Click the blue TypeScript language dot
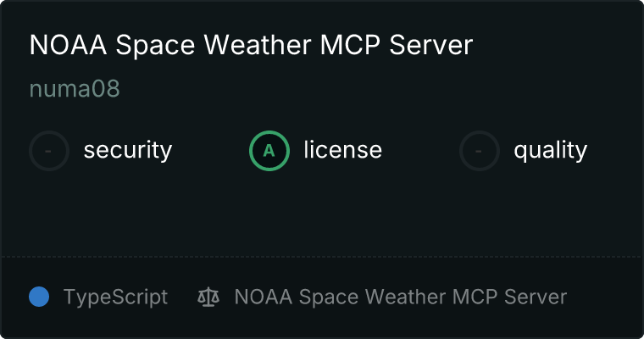The image size is (644, 339). [x=39, y=297]
